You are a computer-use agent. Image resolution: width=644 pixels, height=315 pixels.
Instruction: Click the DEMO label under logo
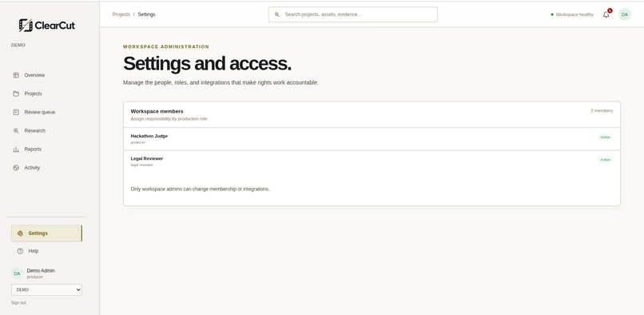pyautogui.click(x=18, y=46)
